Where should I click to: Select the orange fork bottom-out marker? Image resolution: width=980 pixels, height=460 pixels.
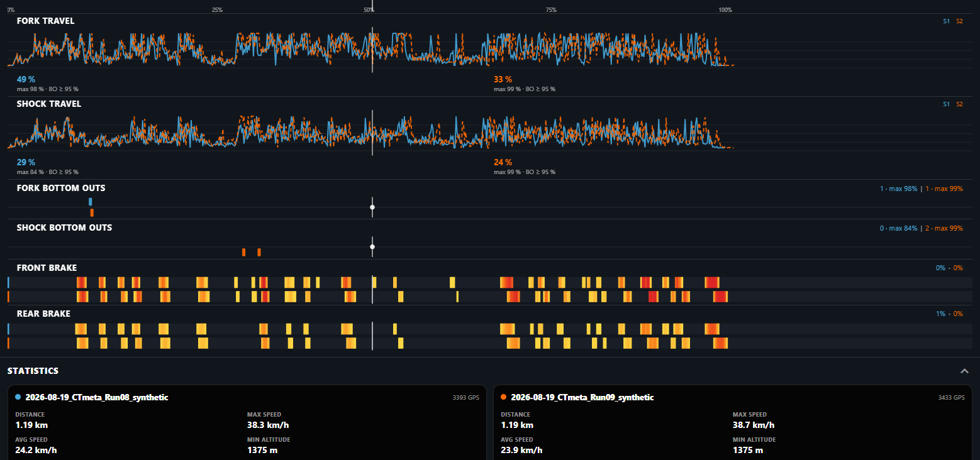pos(92,212)
